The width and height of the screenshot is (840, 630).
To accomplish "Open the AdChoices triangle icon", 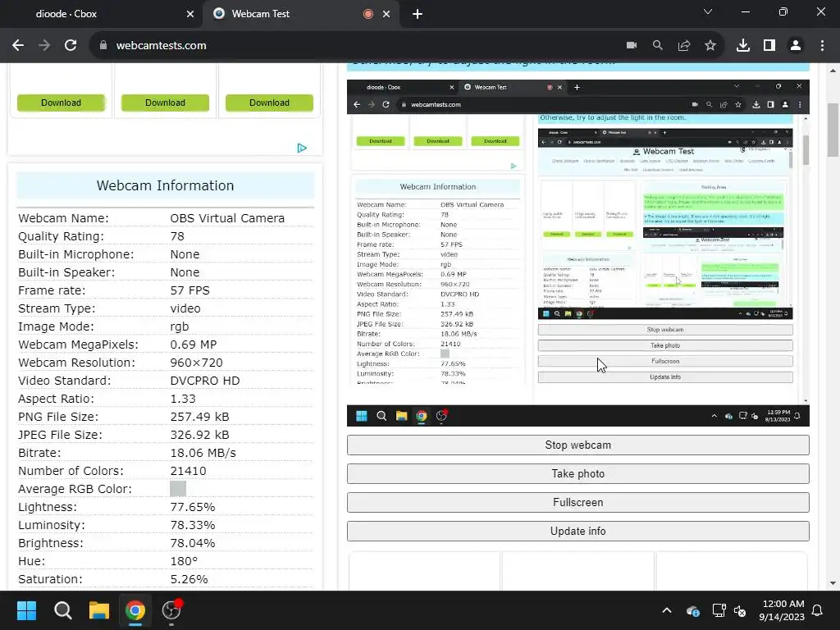I will click(302, 148).
